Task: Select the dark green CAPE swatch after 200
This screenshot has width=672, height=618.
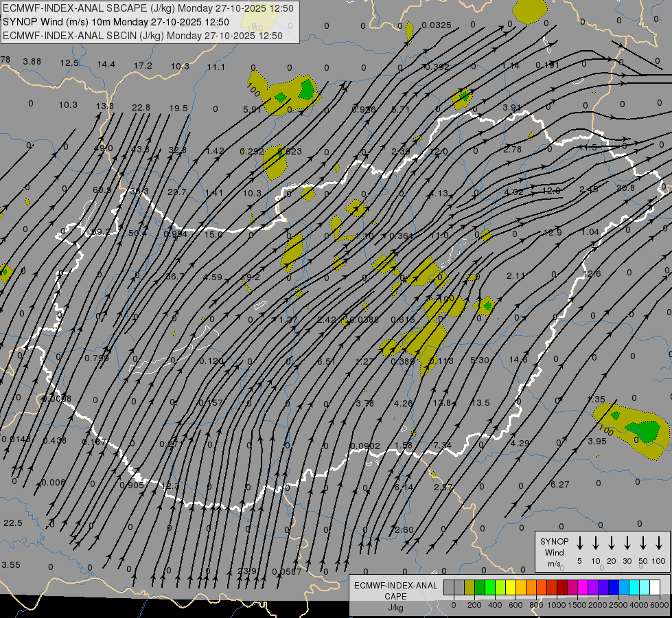Action: pos(480,588)
